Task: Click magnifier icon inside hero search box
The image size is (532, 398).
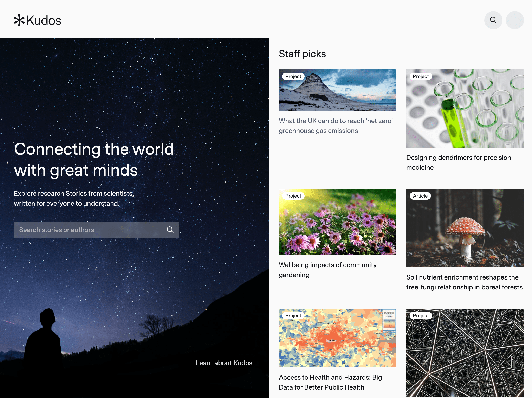Action: pos(170,230)
